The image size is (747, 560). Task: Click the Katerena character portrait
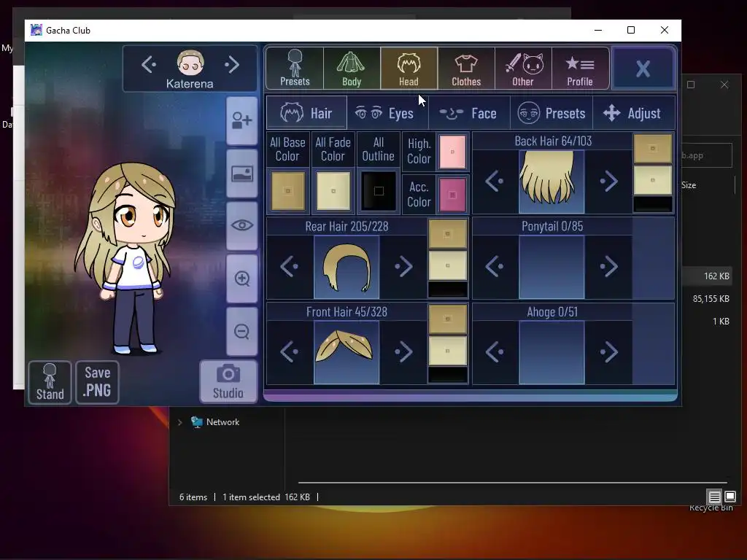click(190, 63)
